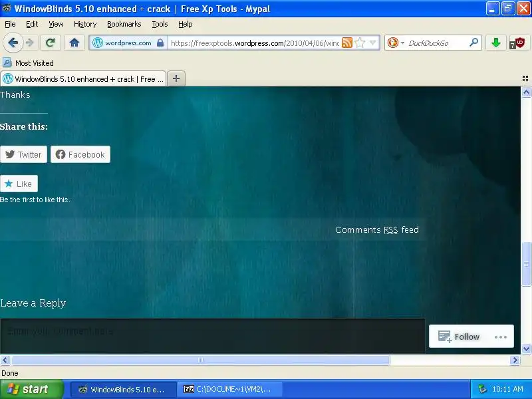
Task: Subscribe via the orange RSS feed icon
Action: pyautogui.click(x=346, y=43)
